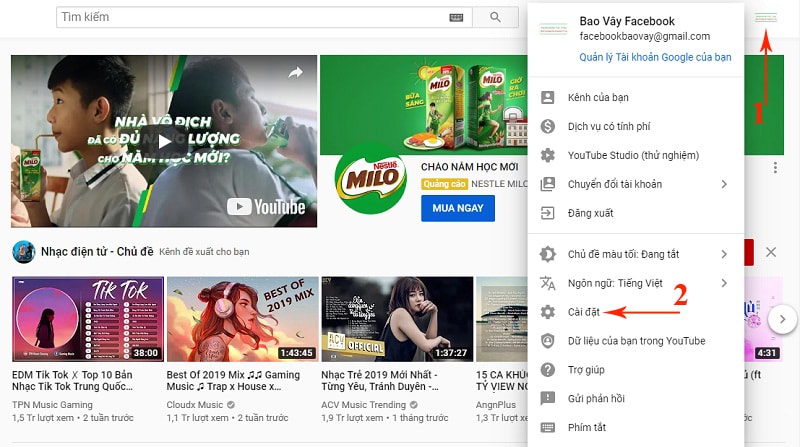Open ACV Music Trending channel link
The height and width of the screenshot is (447, 800).
363,405
